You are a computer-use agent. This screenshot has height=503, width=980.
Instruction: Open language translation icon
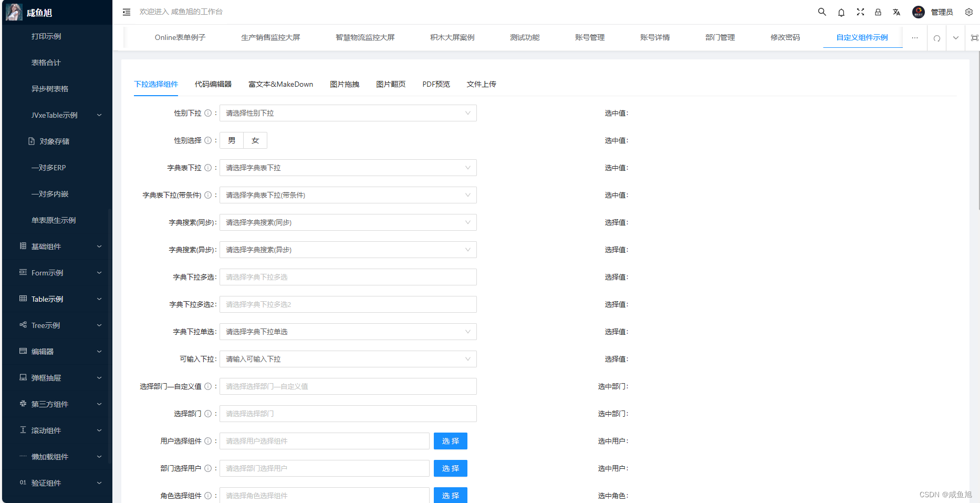coord(896,12)
